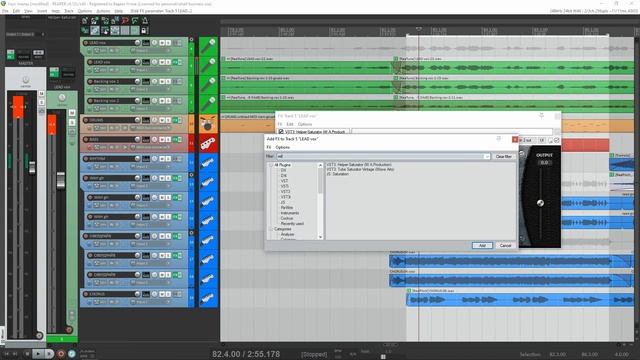Click the OUTPUT slider knob in plugin
The image size is (640, 360).
pos(540,203)
